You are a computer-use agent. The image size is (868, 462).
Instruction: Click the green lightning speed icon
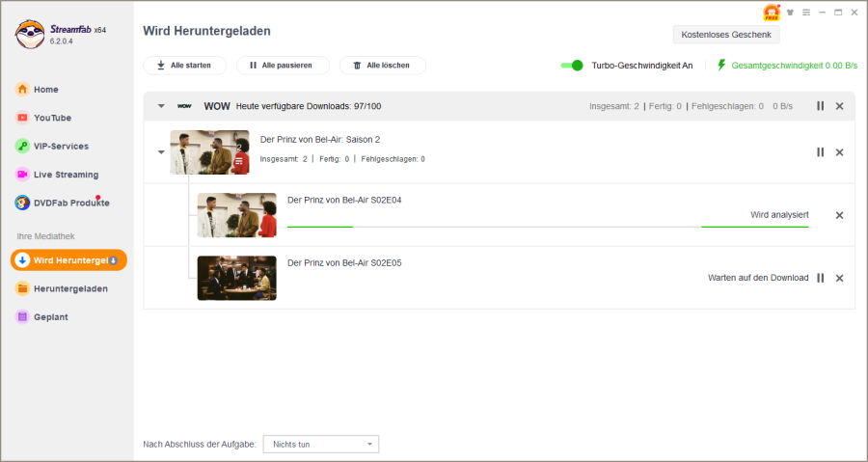point(721,66)
